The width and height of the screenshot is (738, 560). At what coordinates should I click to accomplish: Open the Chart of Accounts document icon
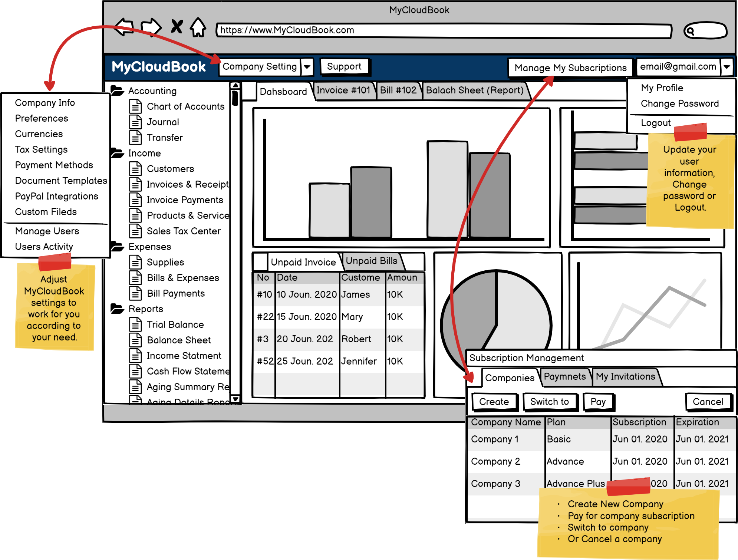click(135, 106)
